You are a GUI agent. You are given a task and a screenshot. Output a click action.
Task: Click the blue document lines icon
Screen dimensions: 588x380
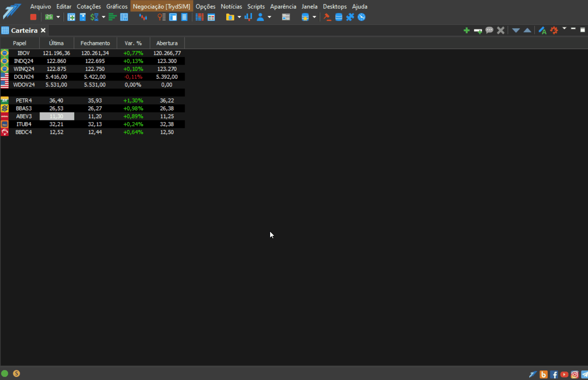[184, 17]
